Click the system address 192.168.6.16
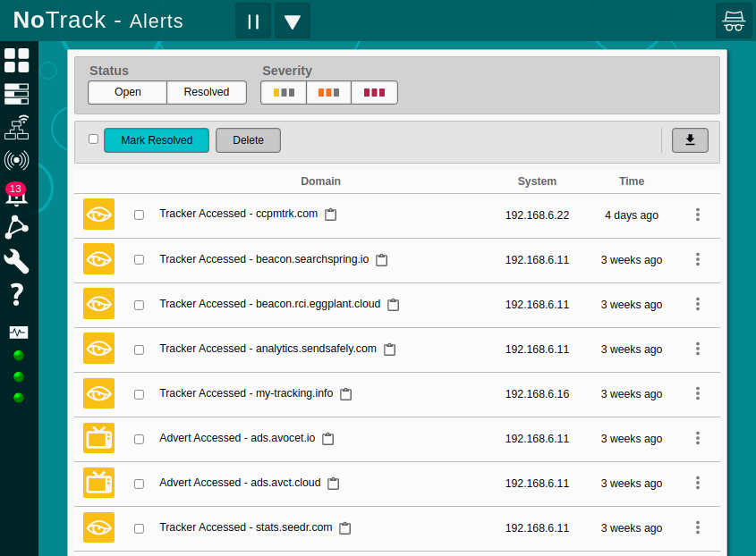This screenshot has height=556, width=756. [x=537, y=394]
